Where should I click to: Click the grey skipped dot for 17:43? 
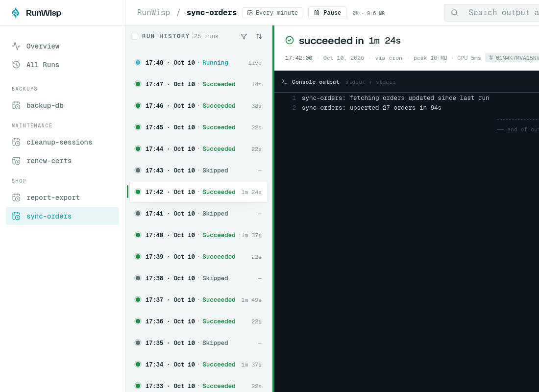138,170
